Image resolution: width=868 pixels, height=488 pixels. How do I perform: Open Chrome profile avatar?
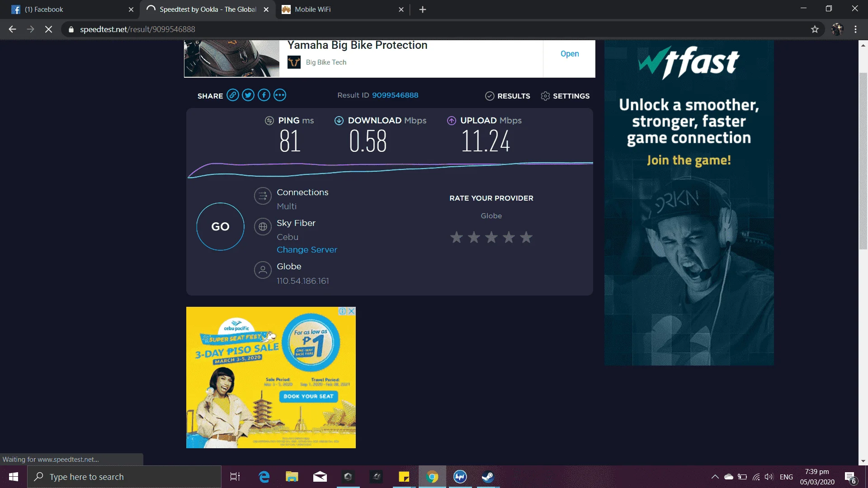point(837,29)
